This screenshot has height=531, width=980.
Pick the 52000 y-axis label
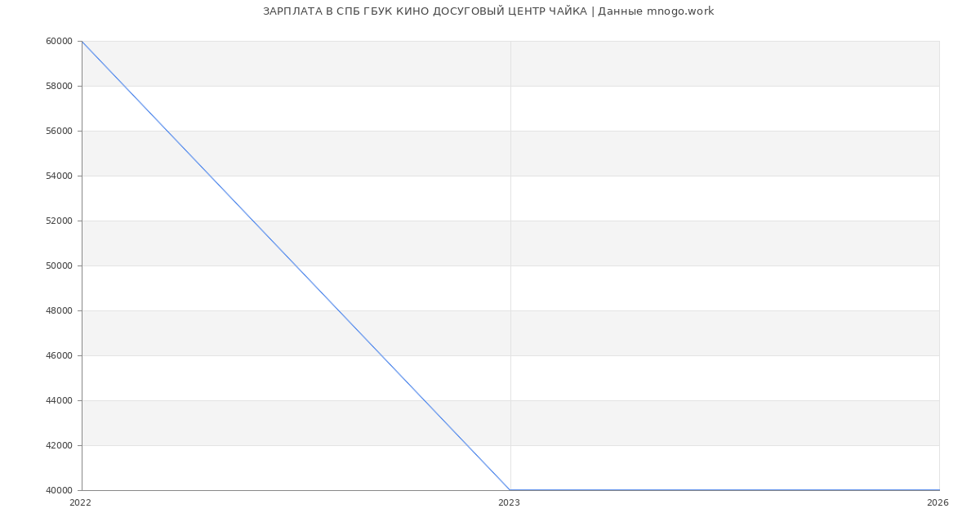60,221
